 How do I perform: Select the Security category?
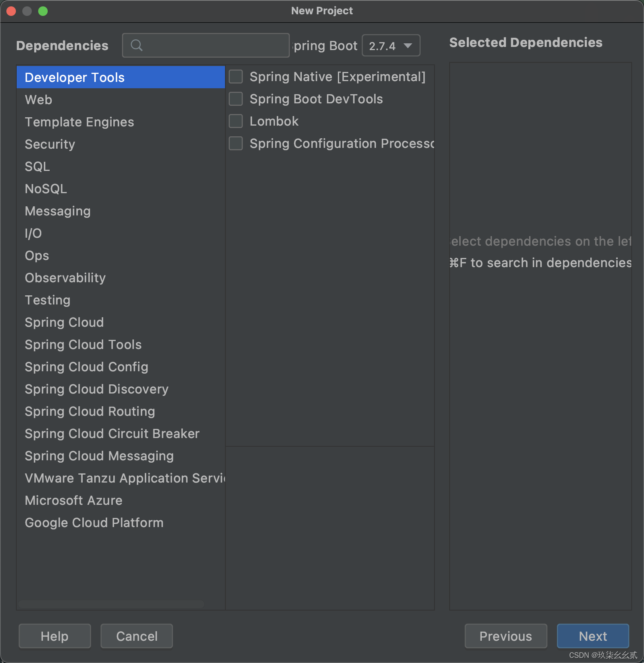click(50, 144)
